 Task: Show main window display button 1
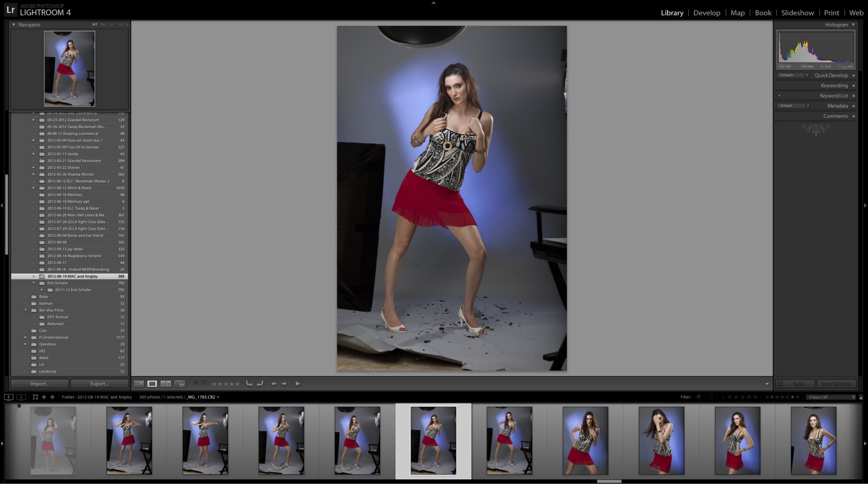coord(8,397)
